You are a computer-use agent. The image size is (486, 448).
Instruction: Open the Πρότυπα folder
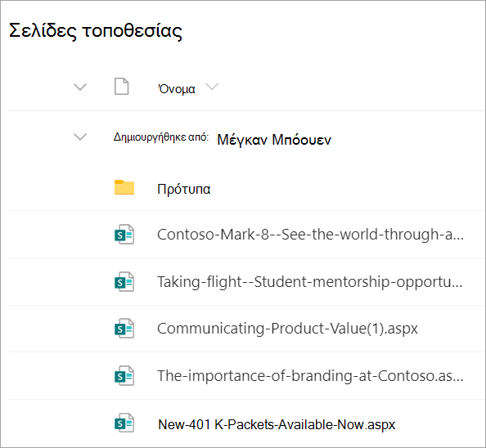tap(184, 189)
